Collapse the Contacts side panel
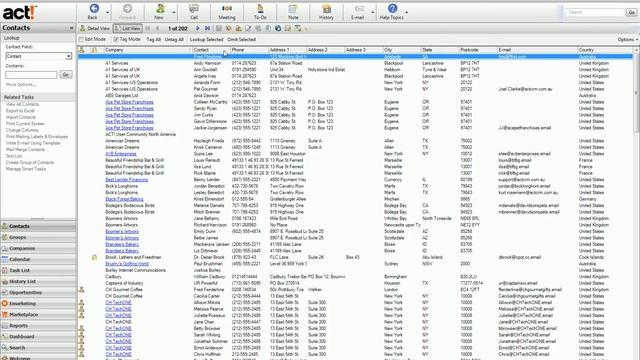 pos(71,28)
